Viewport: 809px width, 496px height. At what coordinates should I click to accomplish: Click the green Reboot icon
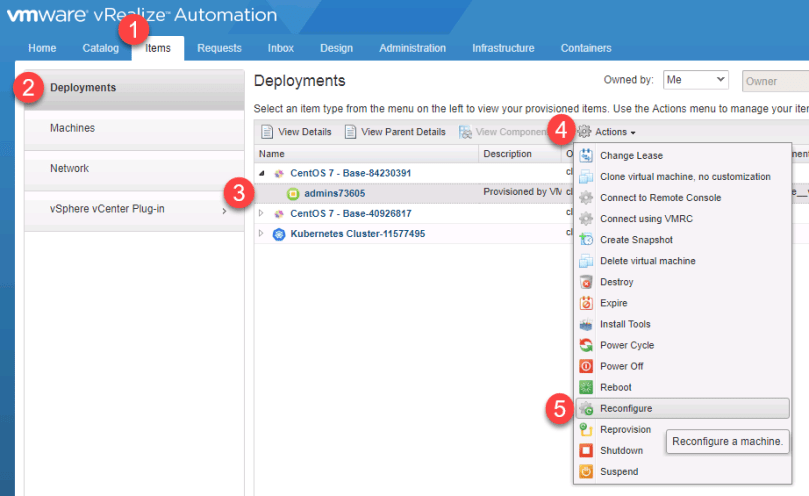pyautogui.click(x=587, y=387)
